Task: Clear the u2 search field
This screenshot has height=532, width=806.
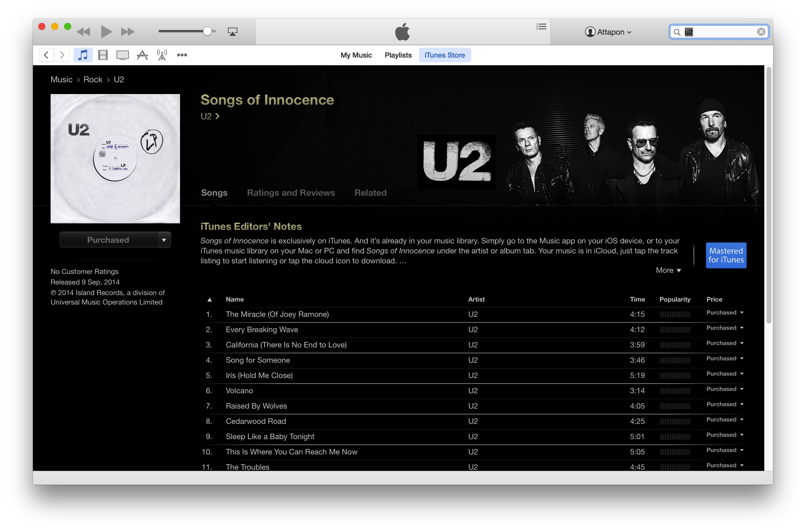Action: click(761, 32)
